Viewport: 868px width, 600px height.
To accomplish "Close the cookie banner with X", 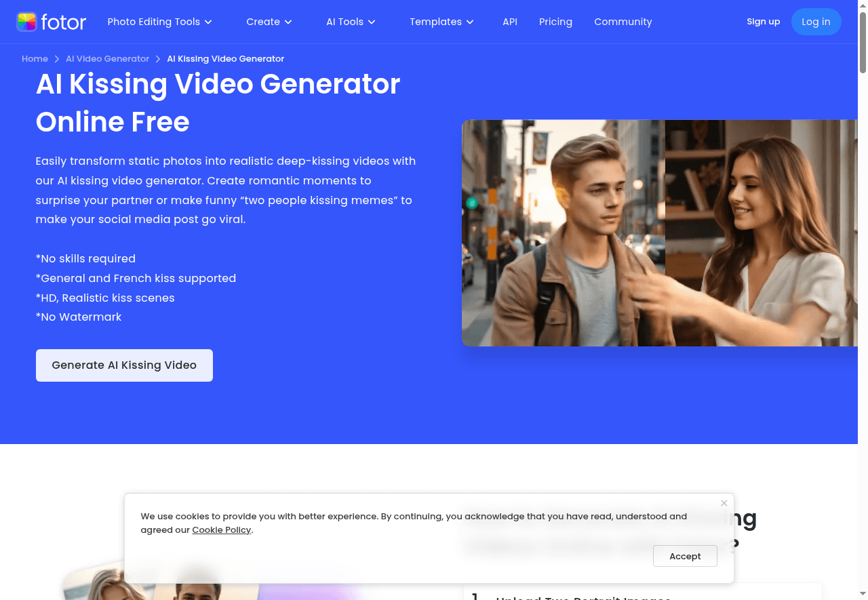I will [x=724, y=503].
